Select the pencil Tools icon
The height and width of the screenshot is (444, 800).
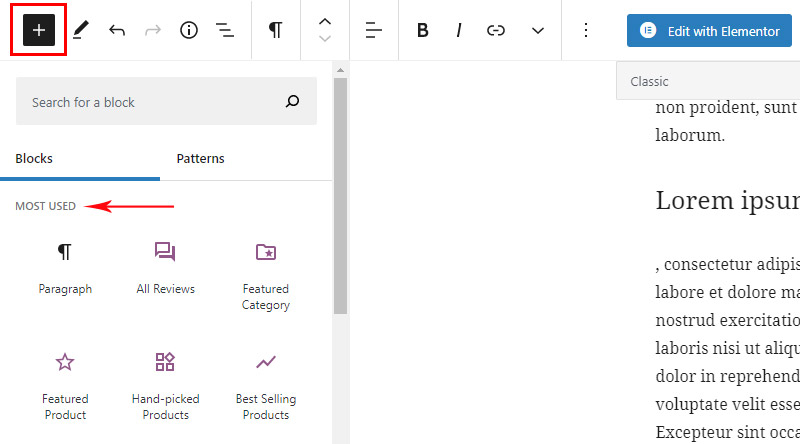pos(81,30)
